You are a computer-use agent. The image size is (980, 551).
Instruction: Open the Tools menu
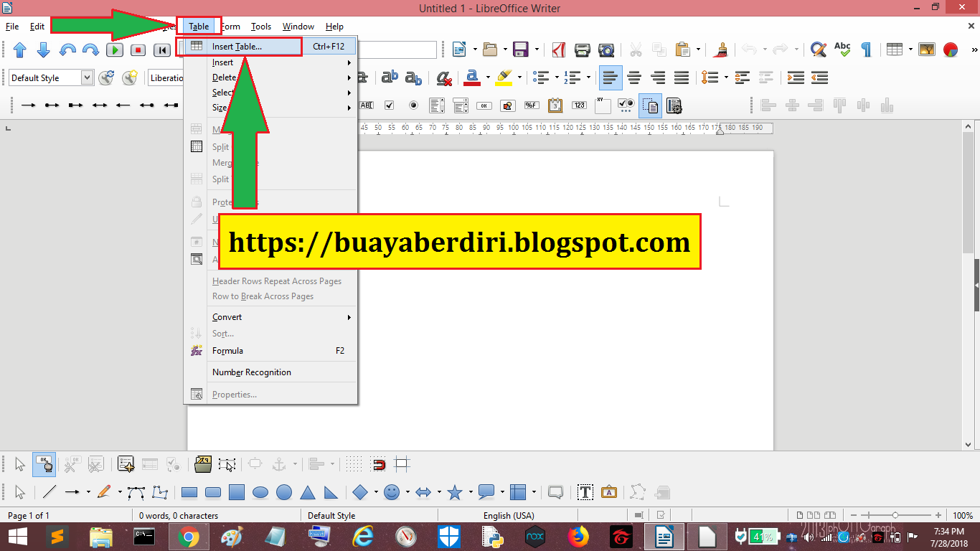tap(261, 27)
